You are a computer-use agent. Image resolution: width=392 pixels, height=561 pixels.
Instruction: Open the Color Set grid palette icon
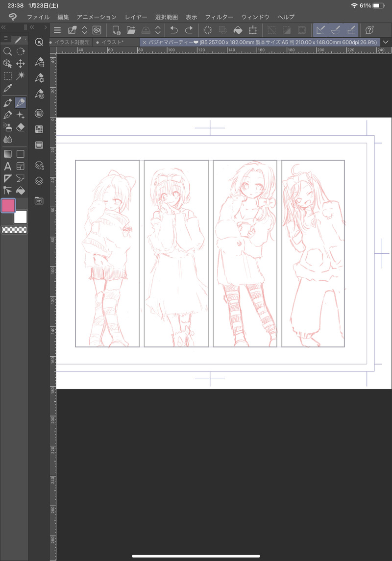click(x=39, y=129)
